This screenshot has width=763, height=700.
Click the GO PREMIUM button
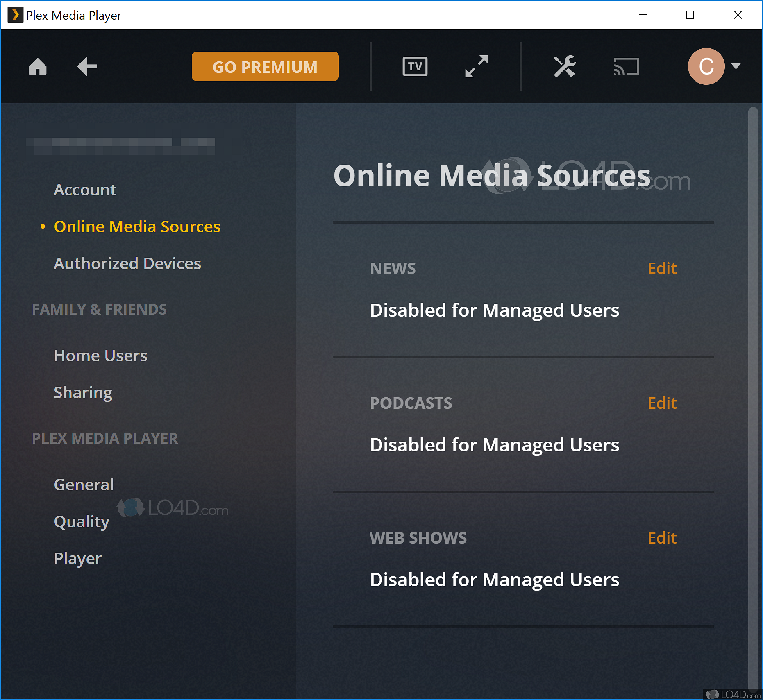tap(265, 67)
